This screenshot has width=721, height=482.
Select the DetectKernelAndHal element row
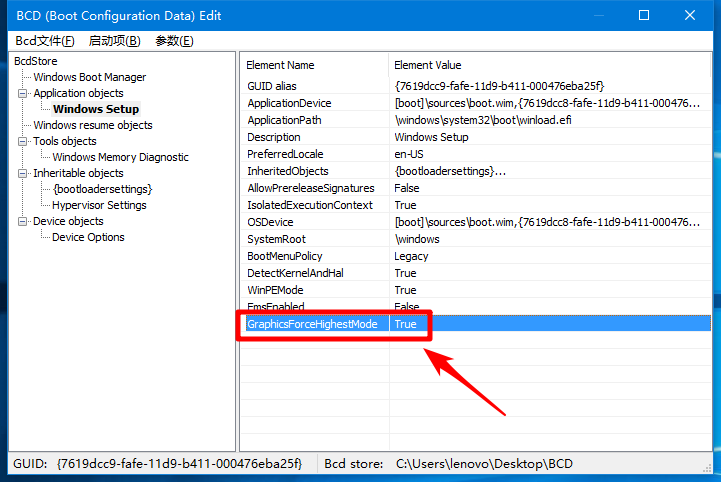(296, 273)
